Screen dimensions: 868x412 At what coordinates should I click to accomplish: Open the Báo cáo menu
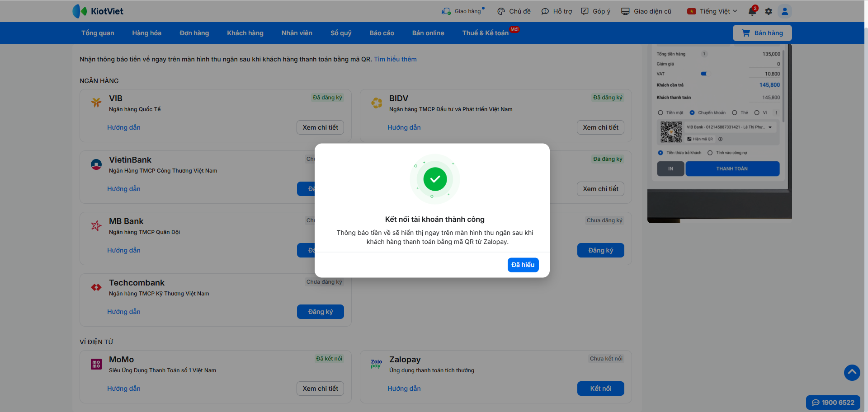point(382,33)
